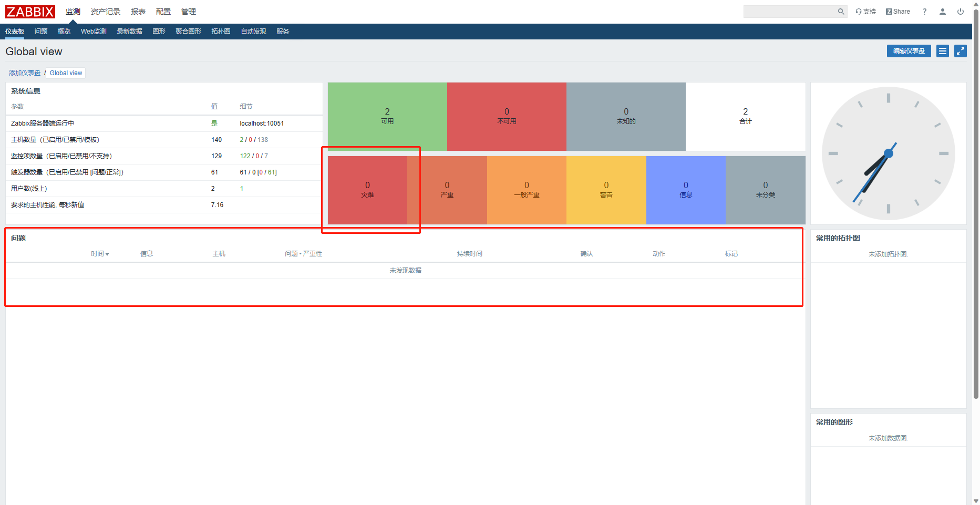
Task: Click the 问题 • 严重性 column header
Action: pyautogui.click(x=303, y=254)
